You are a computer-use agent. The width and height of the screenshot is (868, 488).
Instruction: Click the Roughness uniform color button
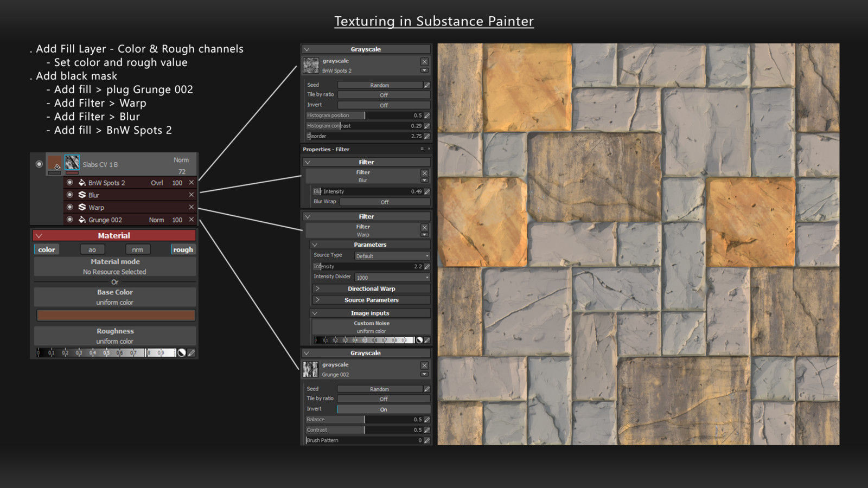point(114,336)
